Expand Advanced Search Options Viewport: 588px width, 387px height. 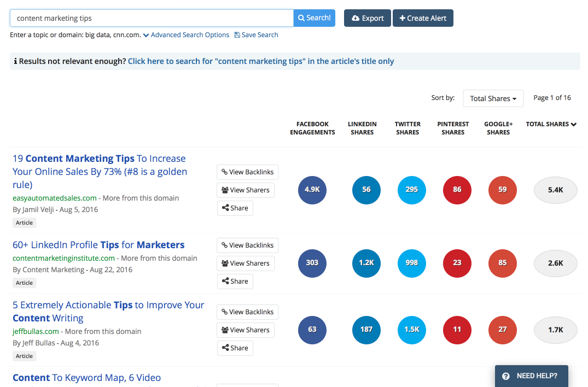pyautogui.click(x=186, y=35)
